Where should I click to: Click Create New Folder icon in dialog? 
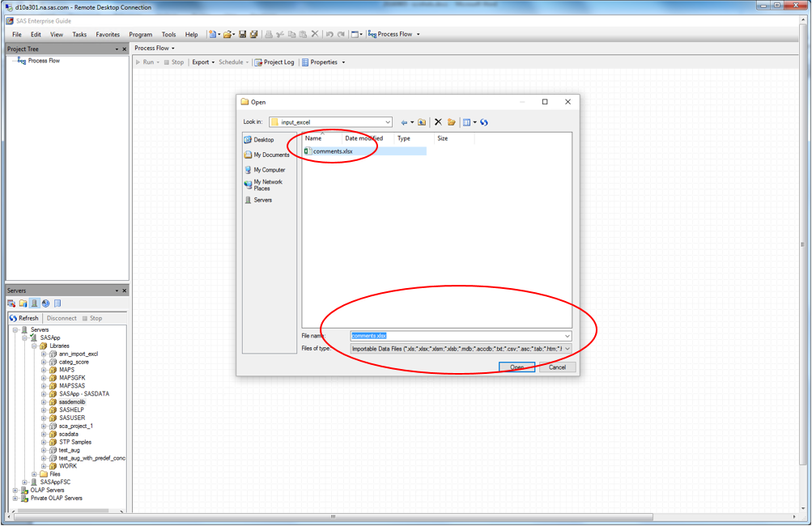point(452,122)
